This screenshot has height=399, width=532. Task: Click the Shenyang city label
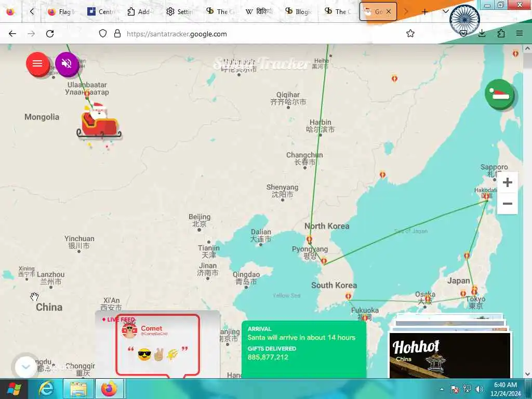coord(282,191)
